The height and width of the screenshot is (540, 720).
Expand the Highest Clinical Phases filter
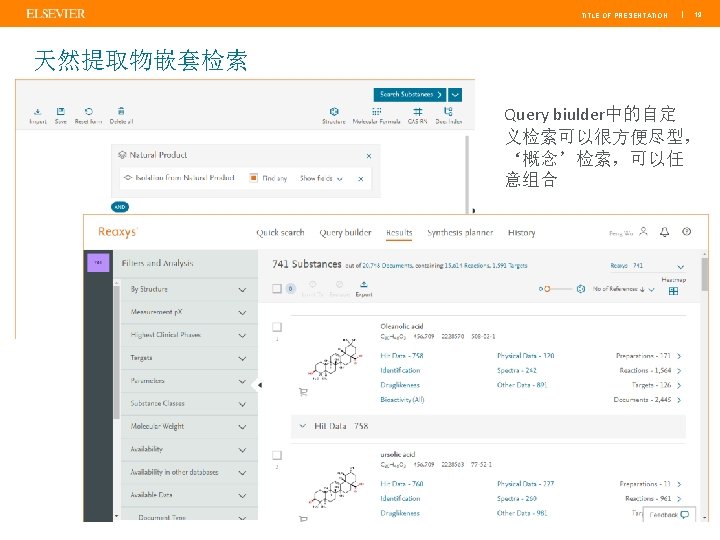coord(189,335)
